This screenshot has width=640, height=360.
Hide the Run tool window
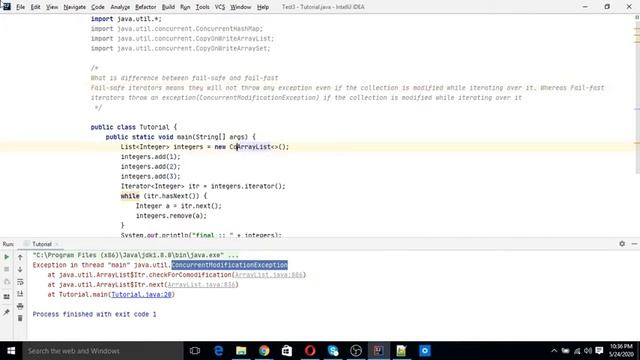(x=634, y=244)
